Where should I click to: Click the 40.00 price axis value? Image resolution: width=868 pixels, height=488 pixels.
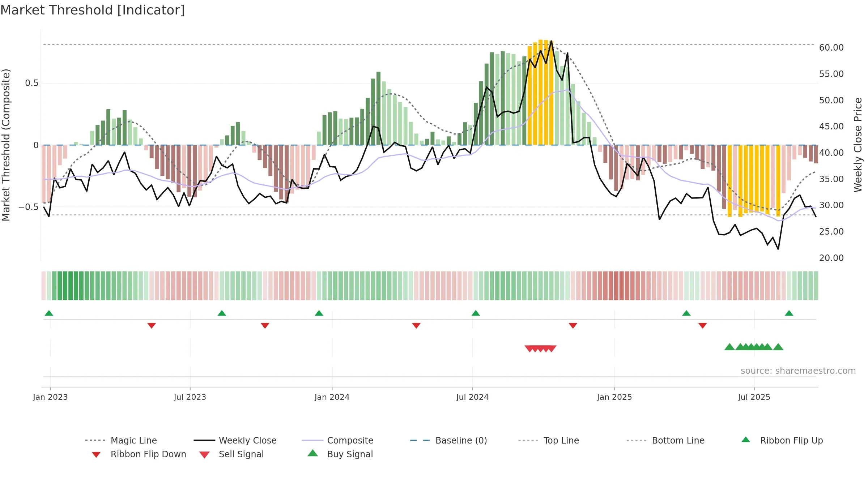(x=831, y=153)
